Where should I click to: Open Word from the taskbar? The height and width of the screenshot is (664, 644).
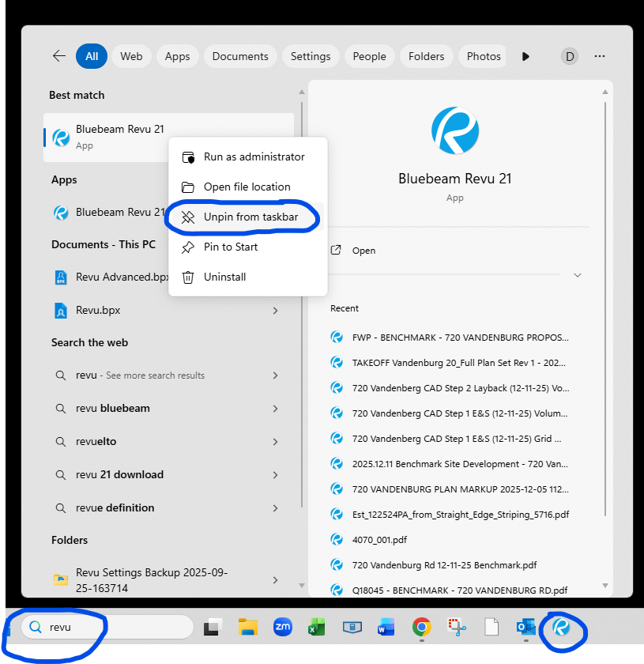point(386,627)
